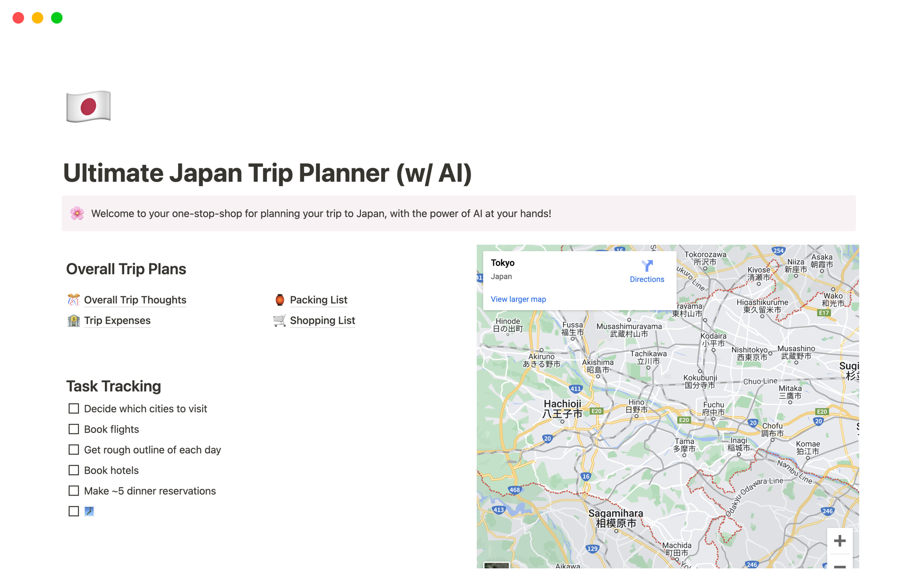Screen dimensions: 924x578
Task: Toggle the Book flights checkbox
Action: [x=73, y=429]
